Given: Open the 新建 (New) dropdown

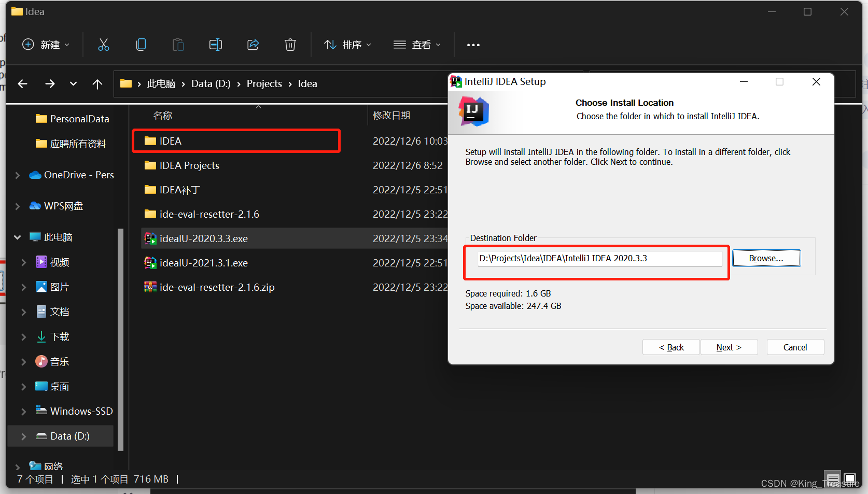Looking at the screenshot, I should tap(46, 45).
